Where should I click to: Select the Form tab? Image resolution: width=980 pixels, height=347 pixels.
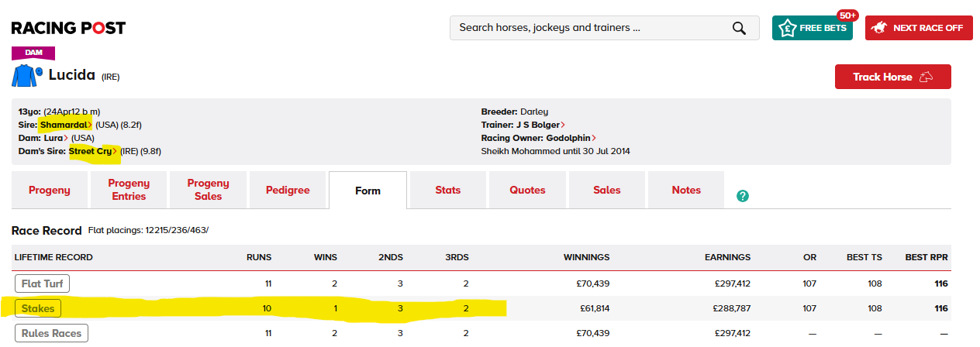tap(367, 191)
